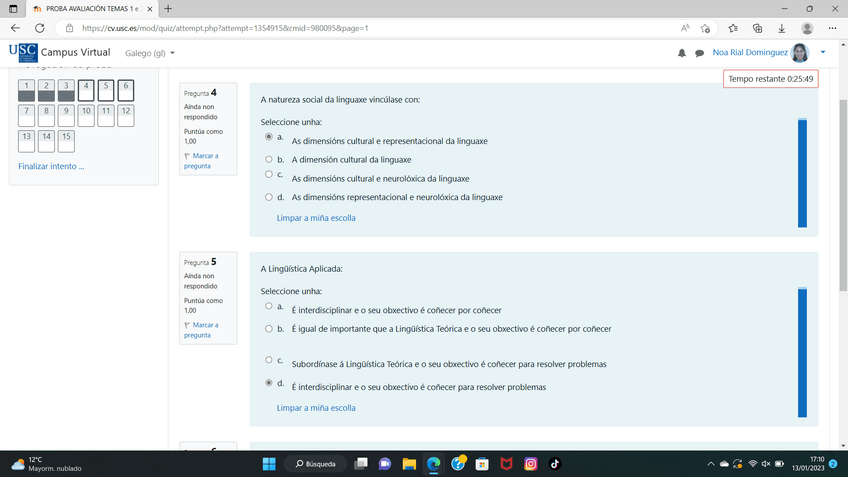The image size is (848, 477).
Task: View site information lock icon
Action: coord(69,28)
